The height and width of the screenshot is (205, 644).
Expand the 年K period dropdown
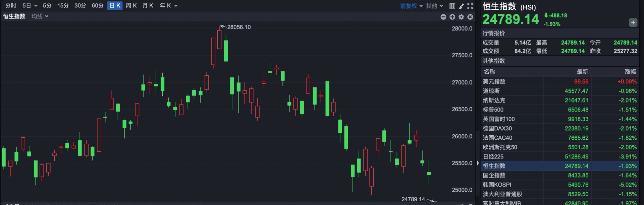(168, 6)
